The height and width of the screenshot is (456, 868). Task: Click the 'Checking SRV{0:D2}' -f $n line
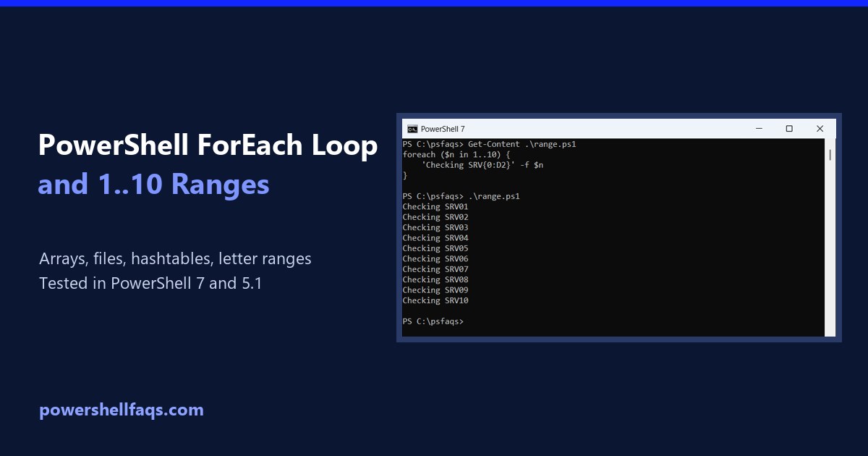(x=482, y=165)
